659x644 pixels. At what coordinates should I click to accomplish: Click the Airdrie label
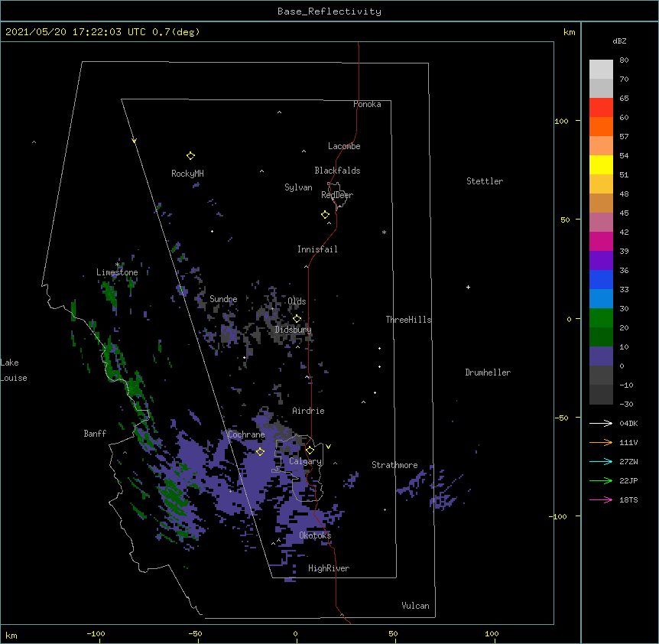coord(309,411)
